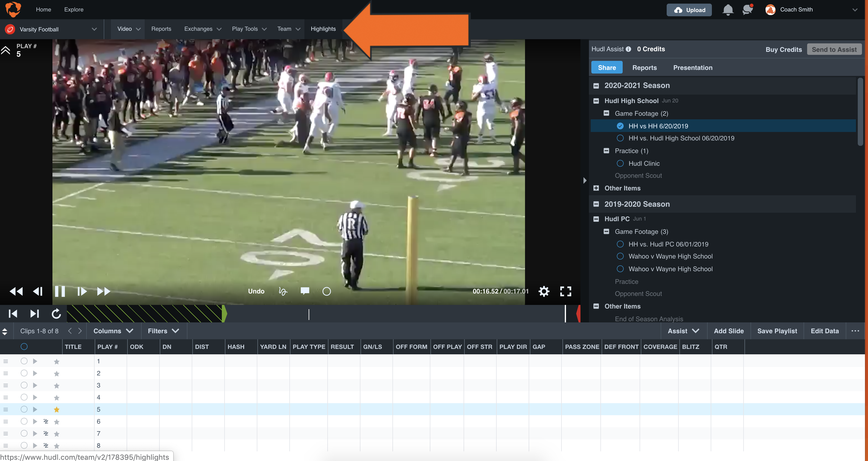The image size is (868, 461).
Task: Open the video settings gear
Action: [x=544, y=291]
